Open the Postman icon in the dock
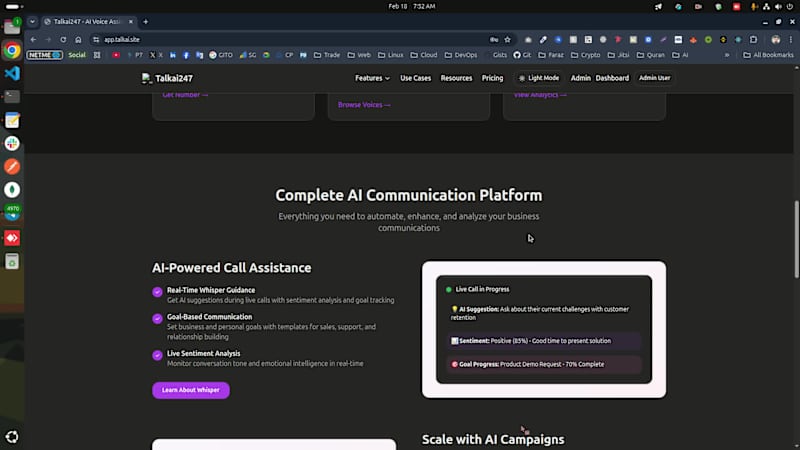The image size is (800, 450). click(12, 167)
